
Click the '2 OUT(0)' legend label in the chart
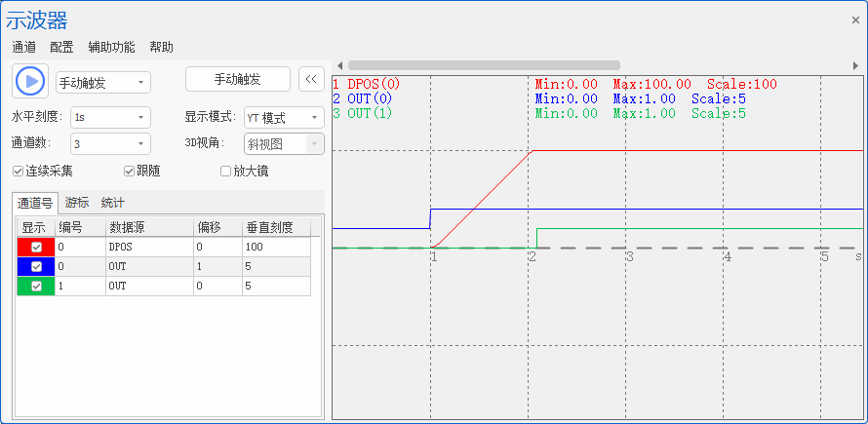pyautogui.click(x=363, y=99)
